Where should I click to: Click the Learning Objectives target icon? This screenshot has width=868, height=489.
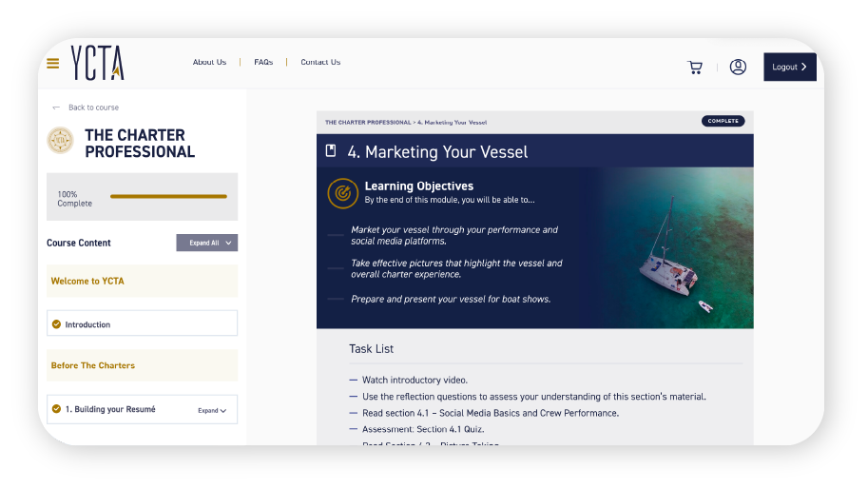click(342, 193)
